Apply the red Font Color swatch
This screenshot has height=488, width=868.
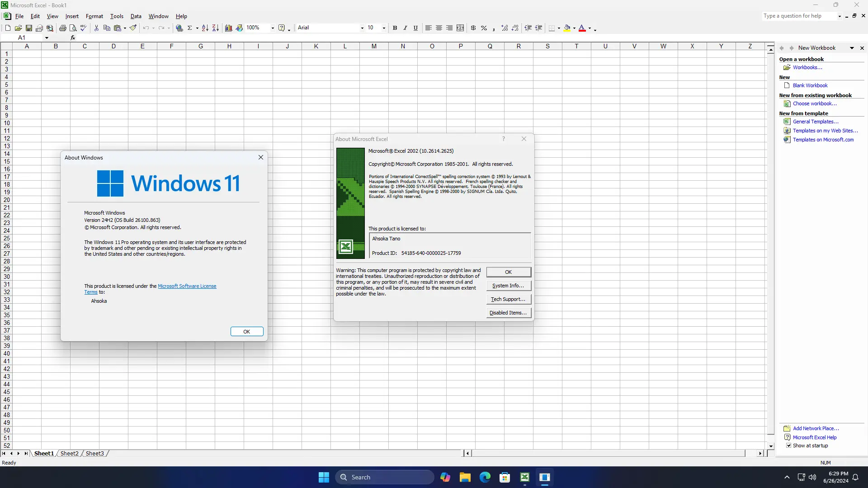(x=582, y=28)
